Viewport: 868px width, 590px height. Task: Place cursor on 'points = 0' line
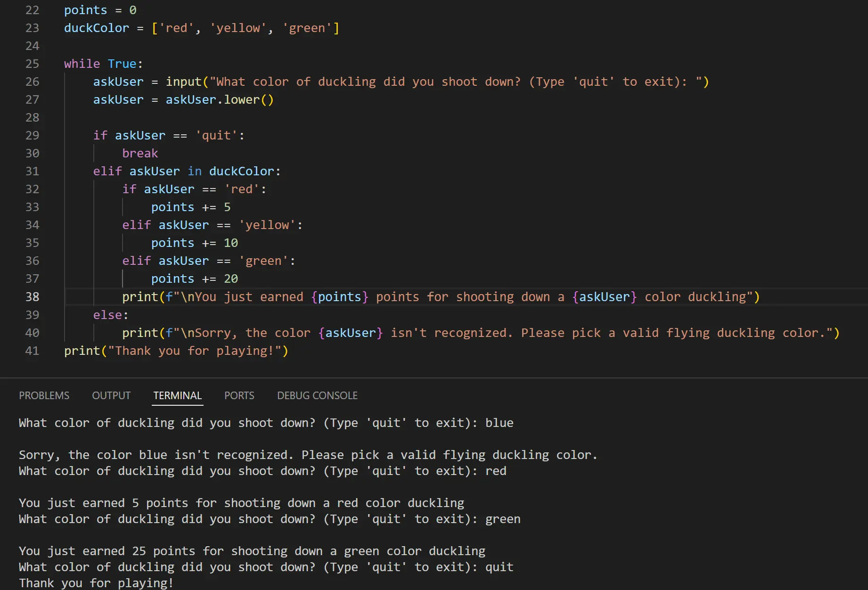pos(100,10)
